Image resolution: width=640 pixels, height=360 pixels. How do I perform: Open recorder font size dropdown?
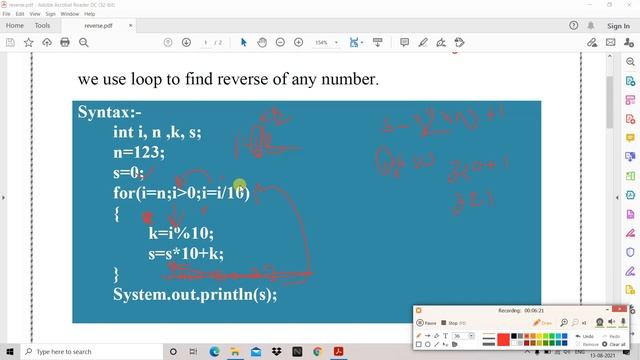(x=471, y=336)
